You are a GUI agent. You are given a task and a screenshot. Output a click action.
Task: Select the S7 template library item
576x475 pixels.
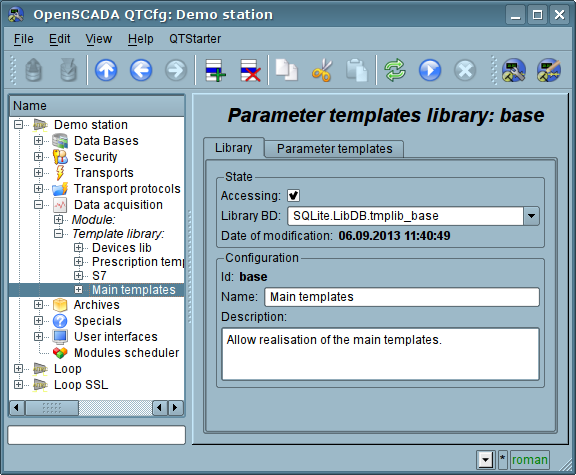pyautogui.click(x=99, y=276)
